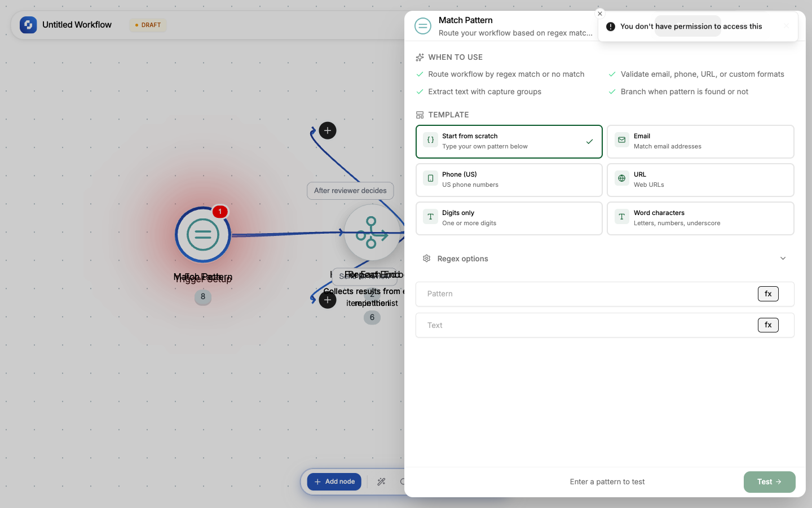Image resolution: width=812 pixels, height=508 pixels.
Task: Expand the Regex options section
Action: [604, 259]
